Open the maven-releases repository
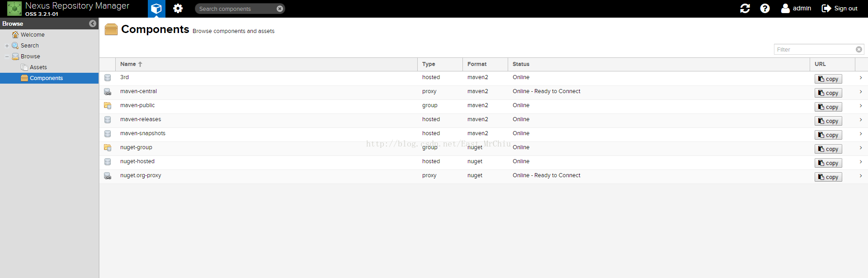 pos(141,119)
